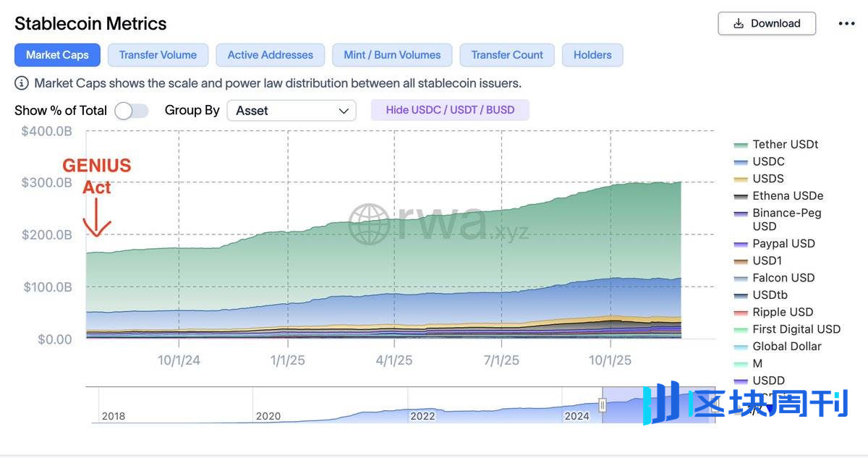
Task: Click the Transfer Count tab
Action: click(507, 55)
